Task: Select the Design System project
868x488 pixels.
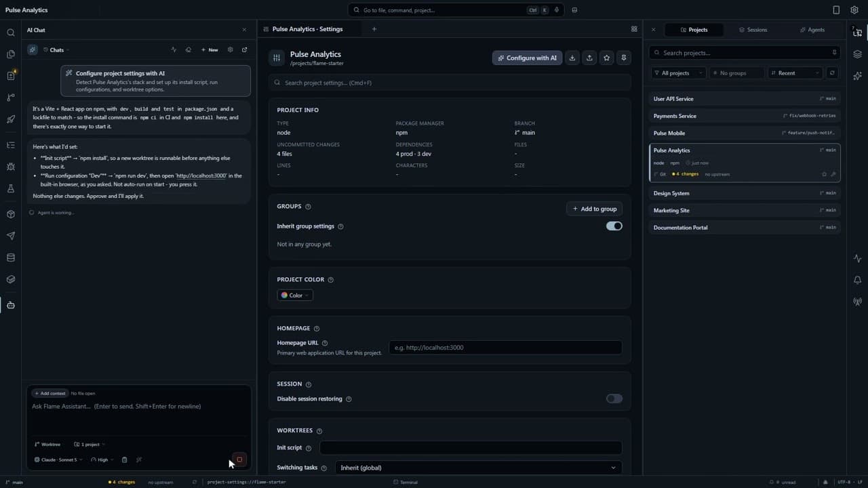Action: [745, 193]
